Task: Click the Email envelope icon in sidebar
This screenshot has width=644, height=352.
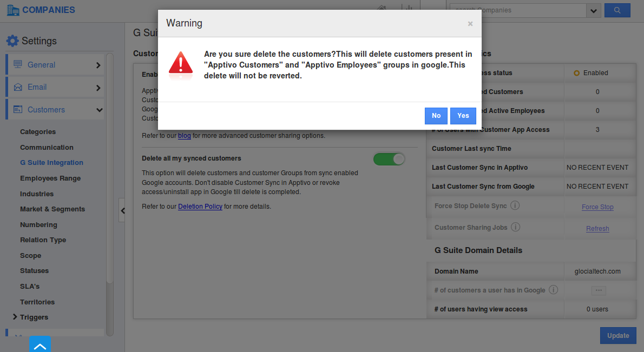Action: [18, 87]
